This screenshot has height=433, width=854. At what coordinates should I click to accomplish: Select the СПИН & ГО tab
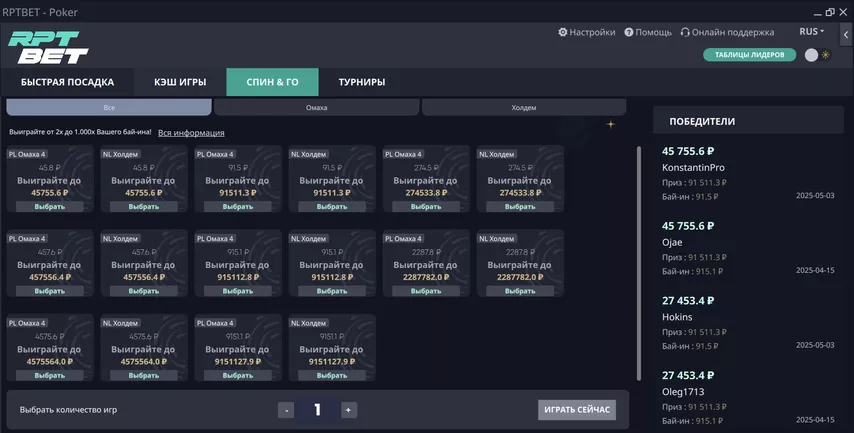pos(272,82)
